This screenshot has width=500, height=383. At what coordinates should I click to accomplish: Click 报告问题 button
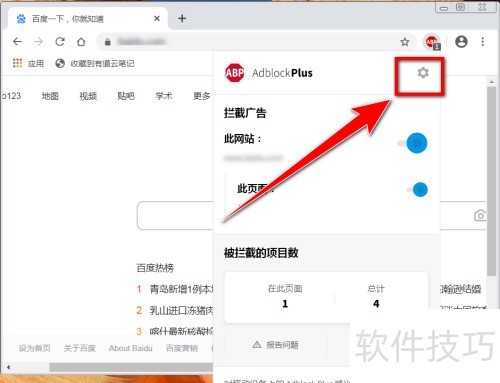point(276,345)
